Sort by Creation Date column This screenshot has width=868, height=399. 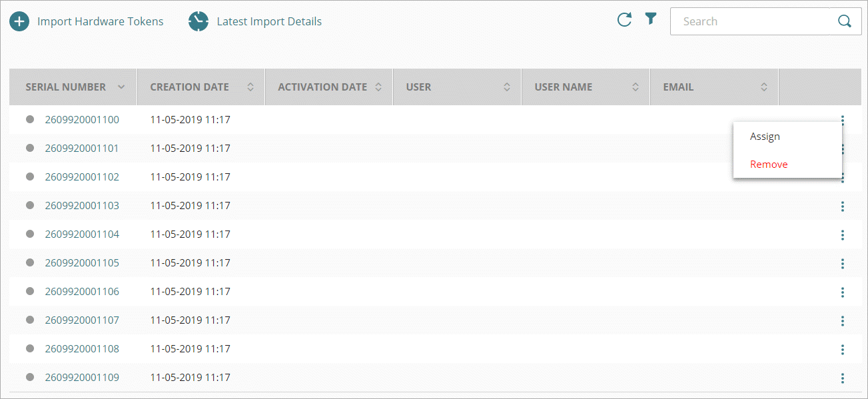point(250,87)
